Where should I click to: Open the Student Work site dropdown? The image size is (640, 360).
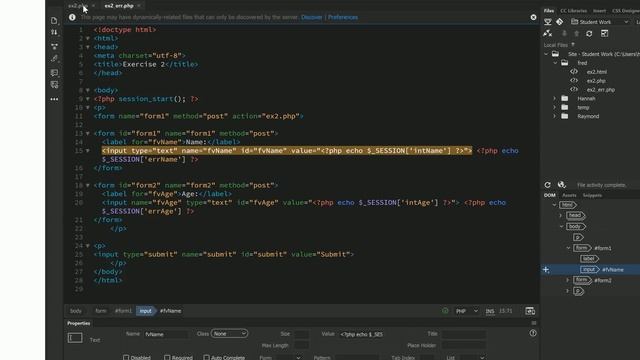[600, 22]
